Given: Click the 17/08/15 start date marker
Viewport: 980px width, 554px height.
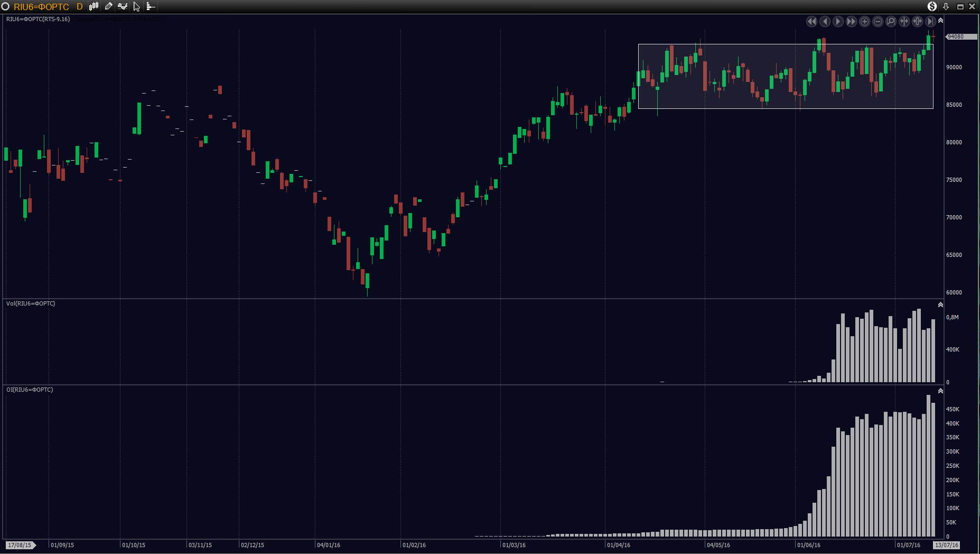Looking at the screenshot, I should coord(21,545).
